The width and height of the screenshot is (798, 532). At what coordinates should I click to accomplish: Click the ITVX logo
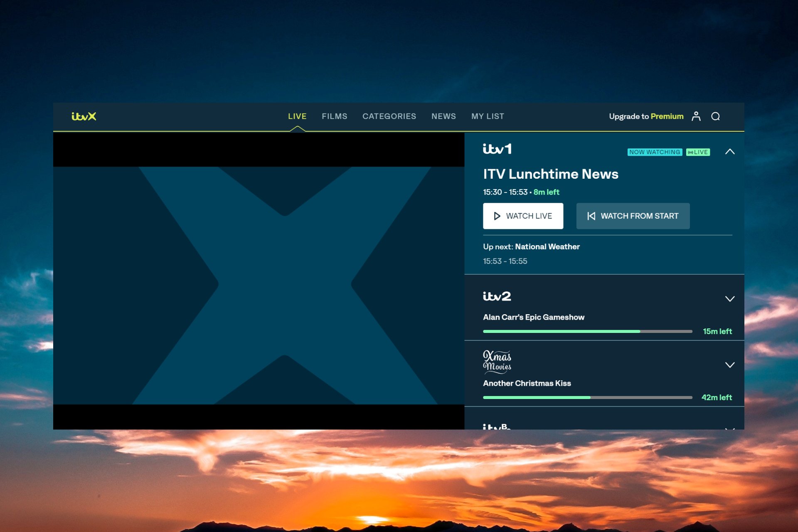point(84,116)
